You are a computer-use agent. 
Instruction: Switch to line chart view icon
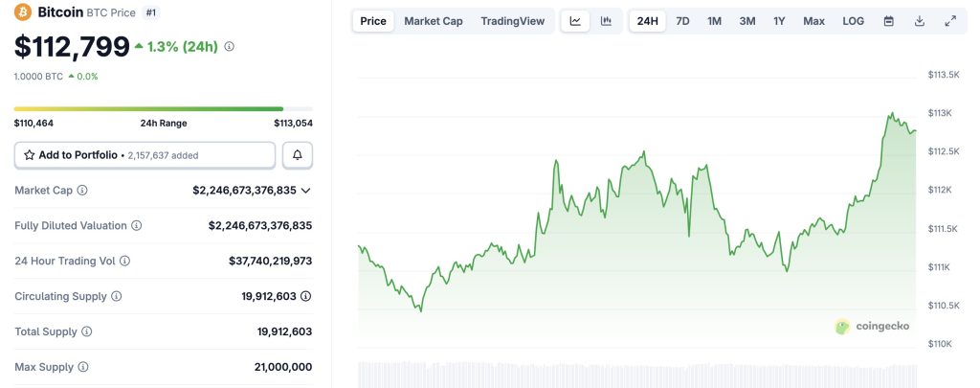coord(575,21)
